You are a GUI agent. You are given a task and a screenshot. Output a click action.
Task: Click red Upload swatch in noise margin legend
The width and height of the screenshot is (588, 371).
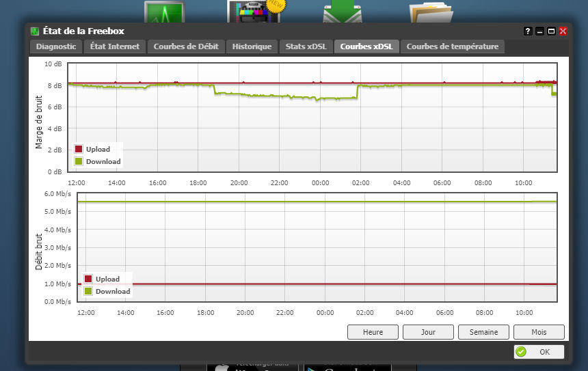point(79,149)
